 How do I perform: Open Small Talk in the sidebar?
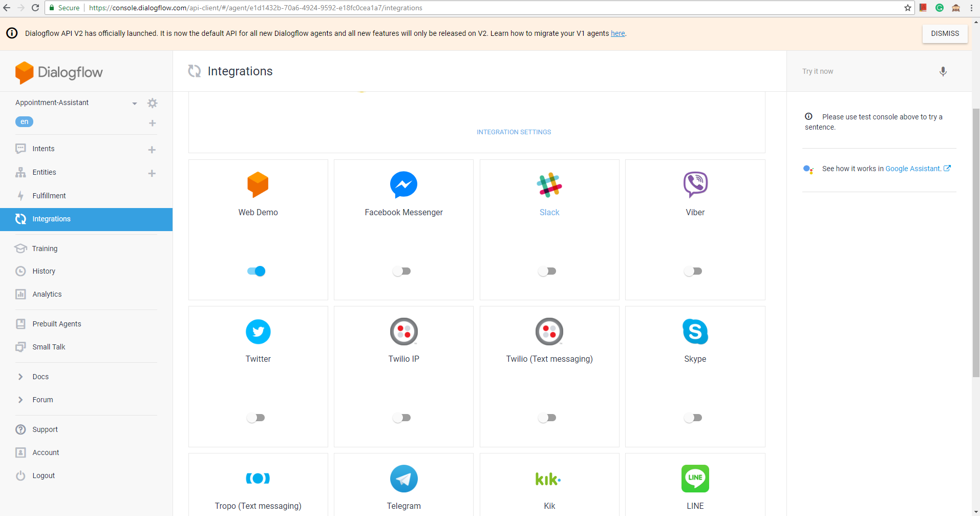(49, 347)
